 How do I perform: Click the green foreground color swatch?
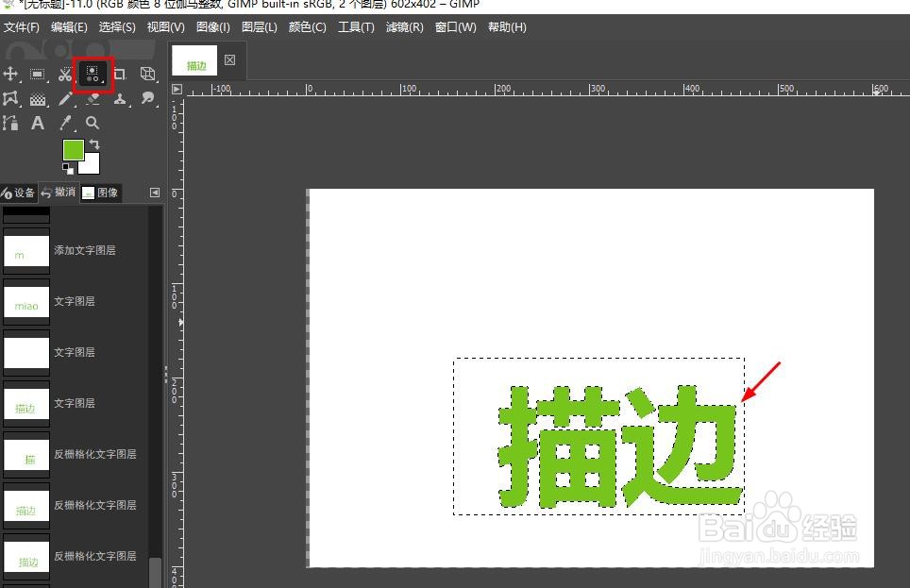(x=73, y=150)
